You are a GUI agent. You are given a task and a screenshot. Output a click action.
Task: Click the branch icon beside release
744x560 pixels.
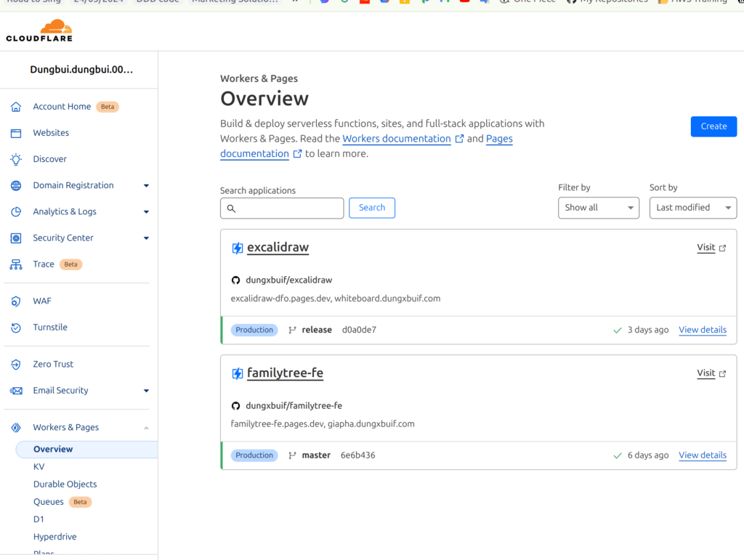tap(292, 330)
